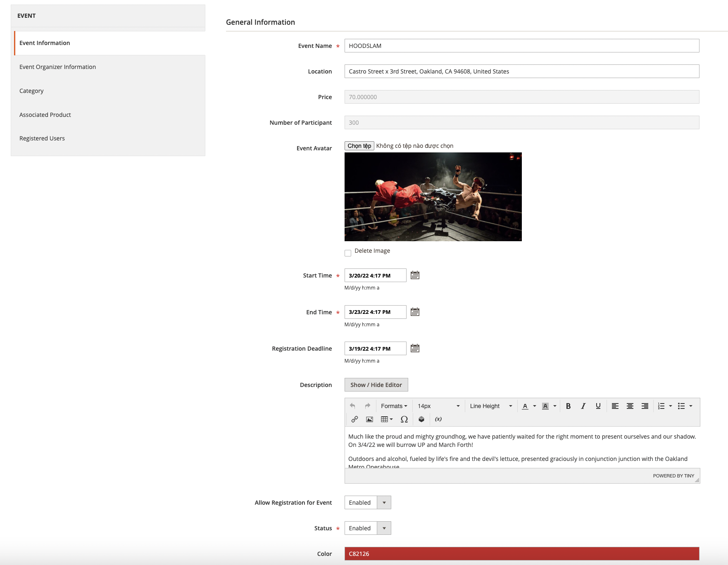Click the Chọn tệp file upload button
This screenshot has height=565, width=728.
[x=359, y=145]
